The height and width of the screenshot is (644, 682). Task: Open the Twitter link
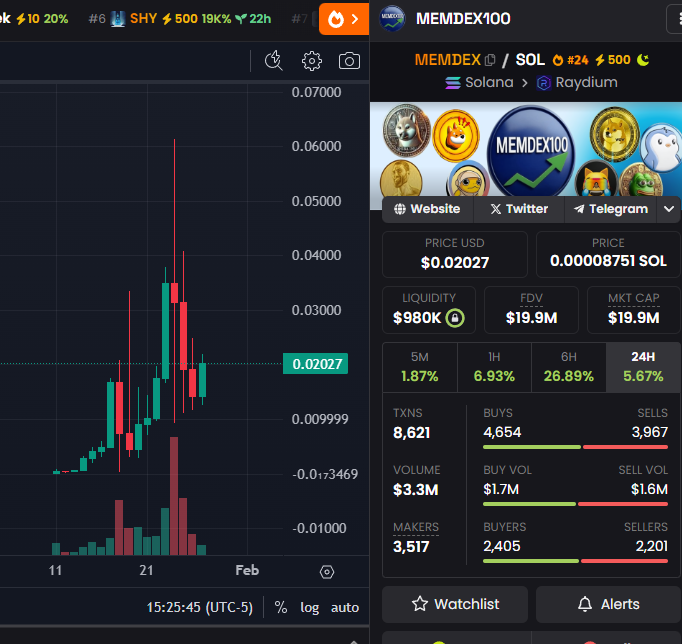(x=519, y=209)
